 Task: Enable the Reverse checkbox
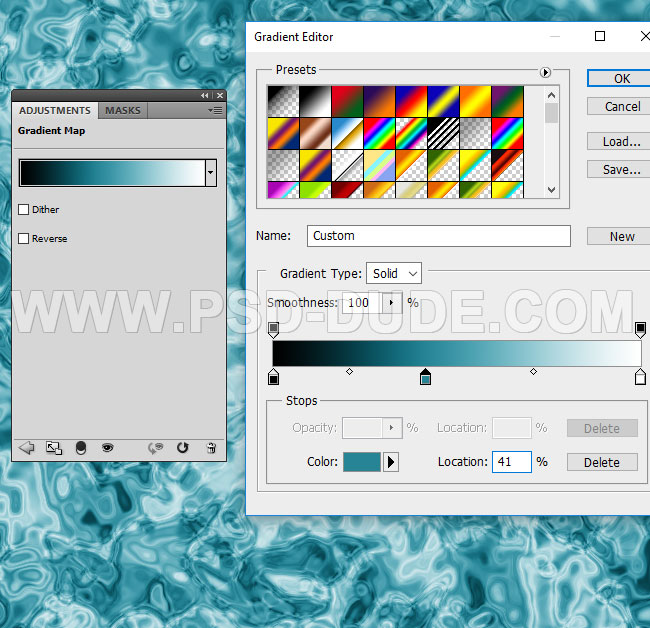(x=24, y=238)
